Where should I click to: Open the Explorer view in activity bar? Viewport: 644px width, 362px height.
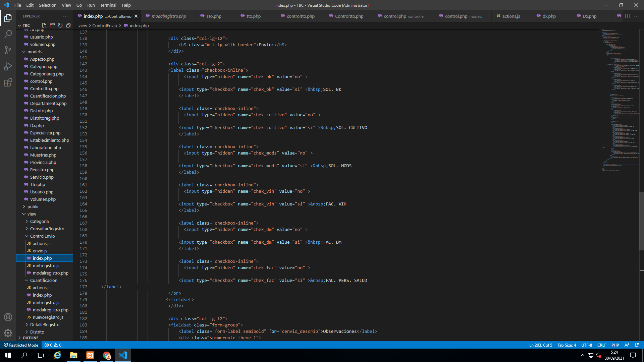[x=8, y=18]
